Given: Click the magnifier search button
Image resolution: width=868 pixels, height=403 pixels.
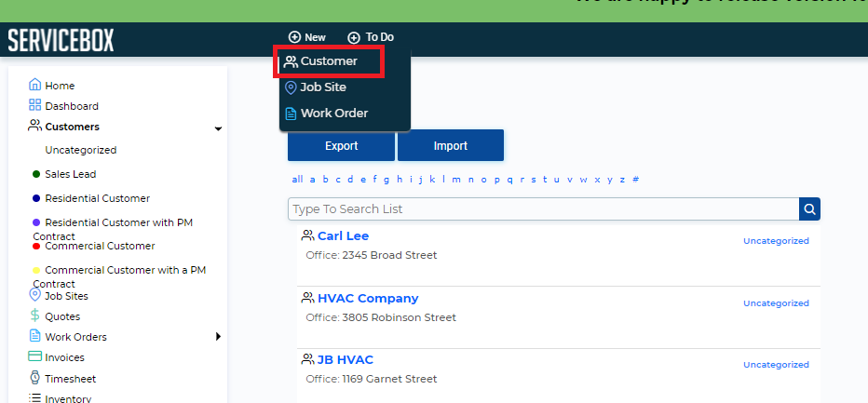Looking at the screenshot, I should [x=810, y=209].
